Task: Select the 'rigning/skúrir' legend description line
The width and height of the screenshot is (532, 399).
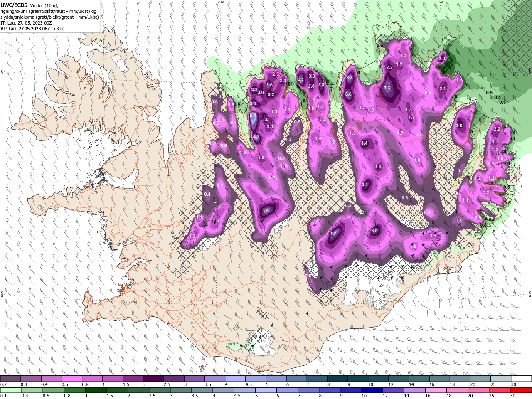Action: pyautogui.click(x=48, y=11)
